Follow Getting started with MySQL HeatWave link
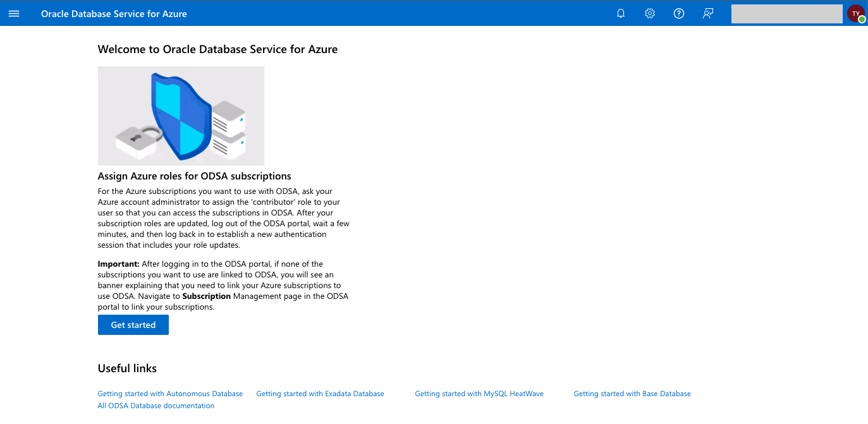This screenshot has height=424, width=868. tap(479, 394)
